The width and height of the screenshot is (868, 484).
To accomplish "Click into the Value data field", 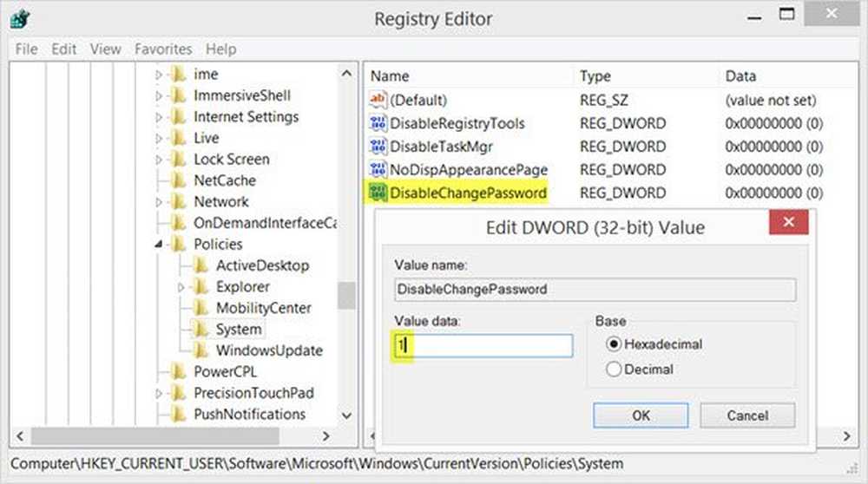I will click(x=483, y=346).
